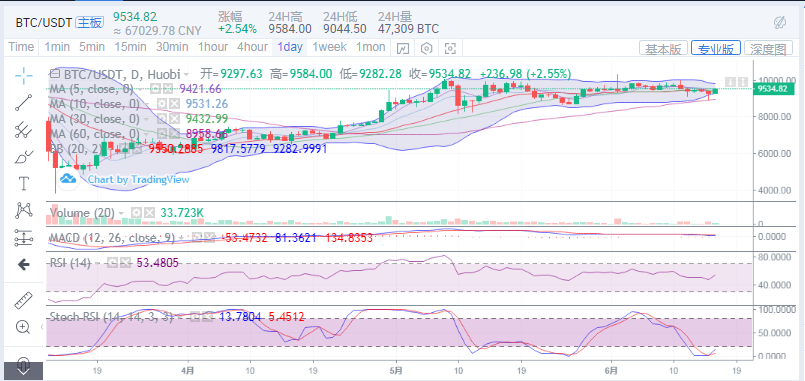Open settings for RSI (14) indicator
The height and width of the screenshot is (381, 805).
point(112,263)
